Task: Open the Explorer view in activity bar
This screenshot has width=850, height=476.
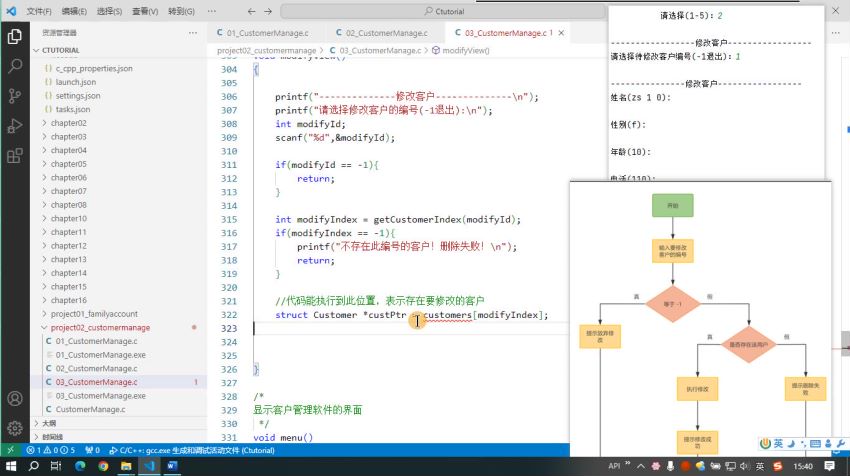Action: 15,37
